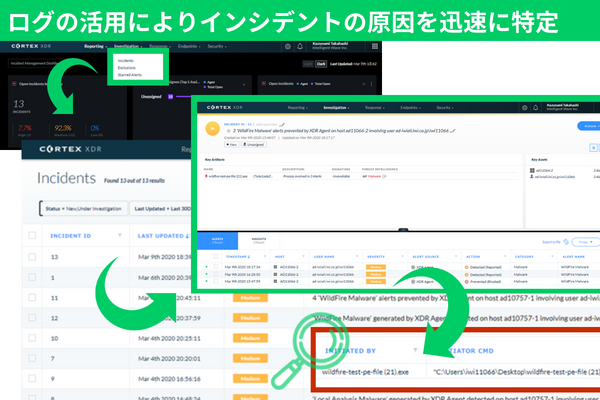Sort by LAST UPDATED column header
The image size is (600, 400).
click(163, 236)
